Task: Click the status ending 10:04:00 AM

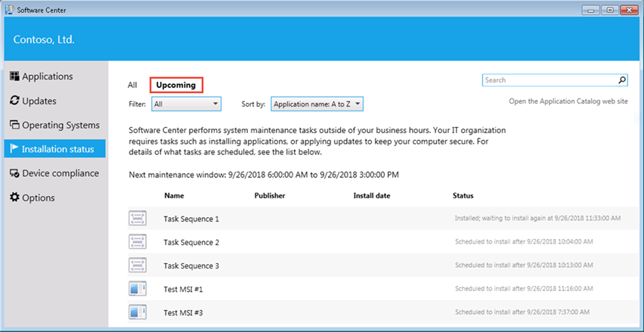Action: pyautogui.click(x=524, y=241)
